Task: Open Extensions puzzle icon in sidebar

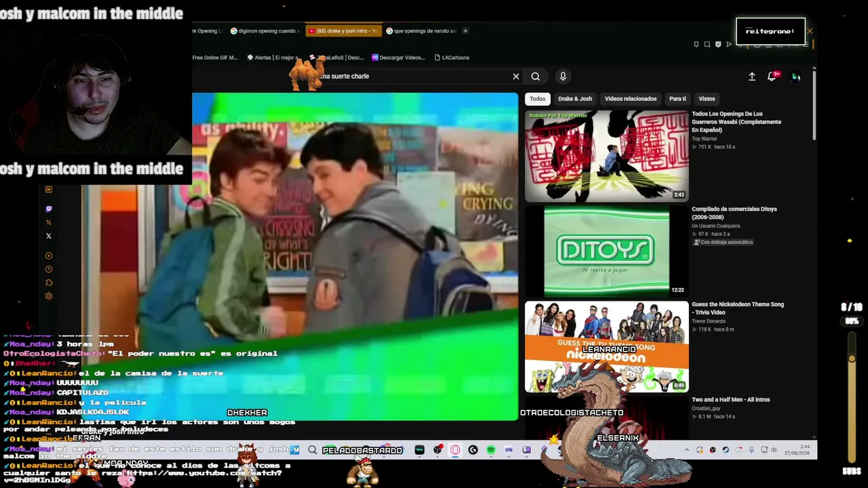Action: coord(48,283)
